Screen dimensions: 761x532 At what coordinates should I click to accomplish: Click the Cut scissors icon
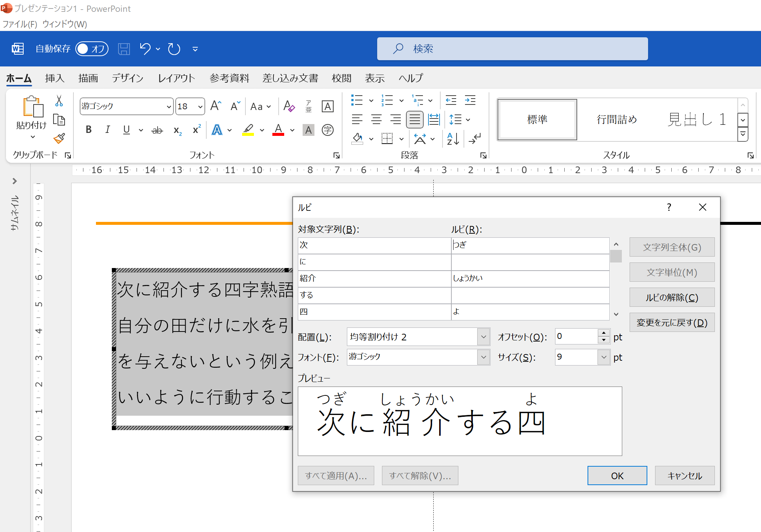point(59,101)
